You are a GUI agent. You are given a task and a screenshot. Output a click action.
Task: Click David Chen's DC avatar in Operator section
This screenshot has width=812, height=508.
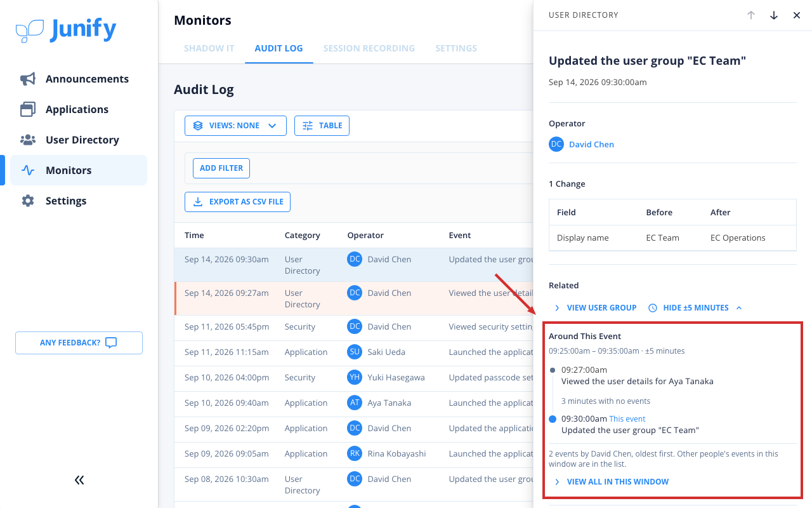[556, 144]
